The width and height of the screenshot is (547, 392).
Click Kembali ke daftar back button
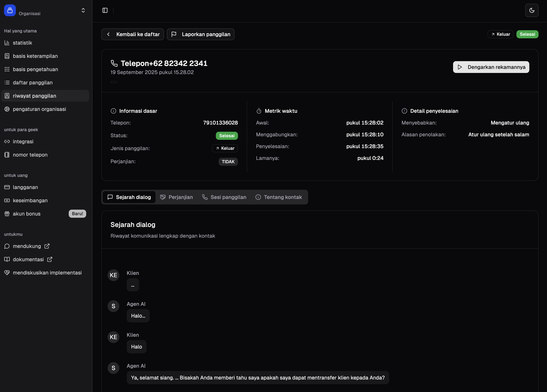(x=133, y=34)
